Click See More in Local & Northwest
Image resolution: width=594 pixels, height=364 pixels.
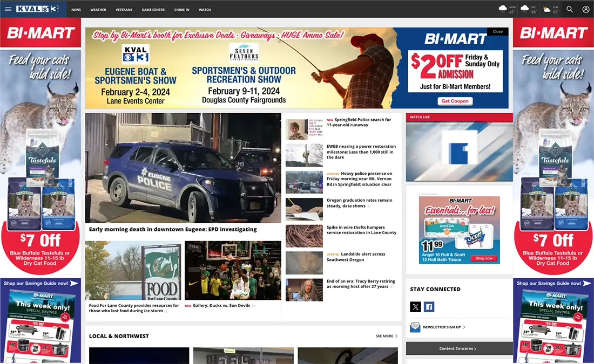point(384,336)
